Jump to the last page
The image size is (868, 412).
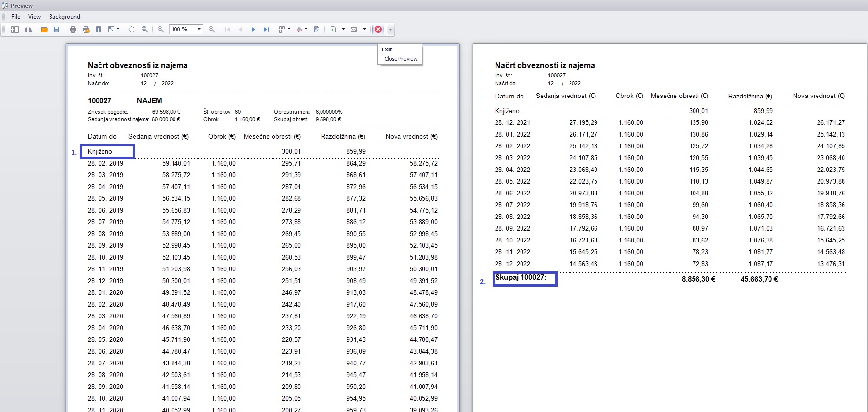tap(266, 30)
